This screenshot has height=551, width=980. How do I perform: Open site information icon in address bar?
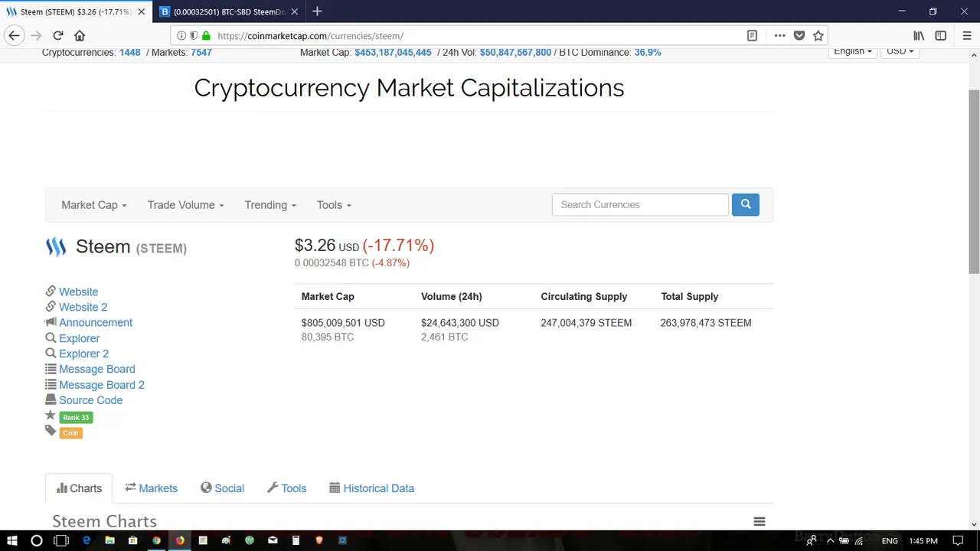coord(181,35)
